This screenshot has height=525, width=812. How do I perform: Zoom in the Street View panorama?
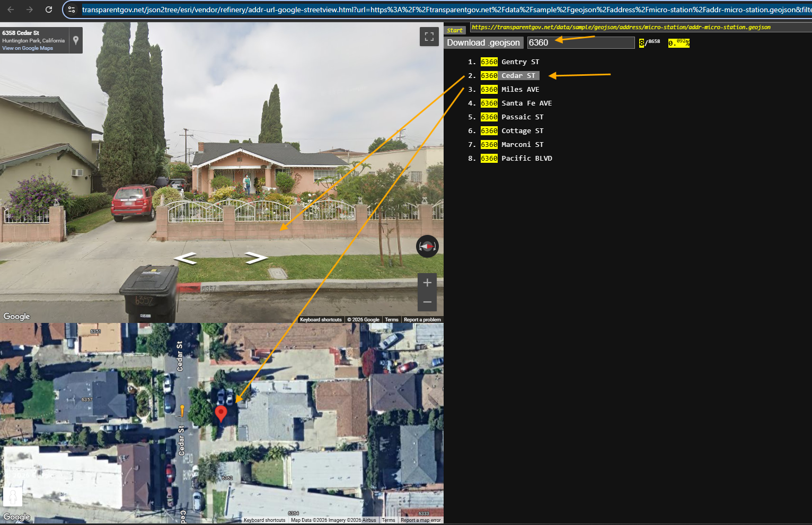(x=427, y=283)
